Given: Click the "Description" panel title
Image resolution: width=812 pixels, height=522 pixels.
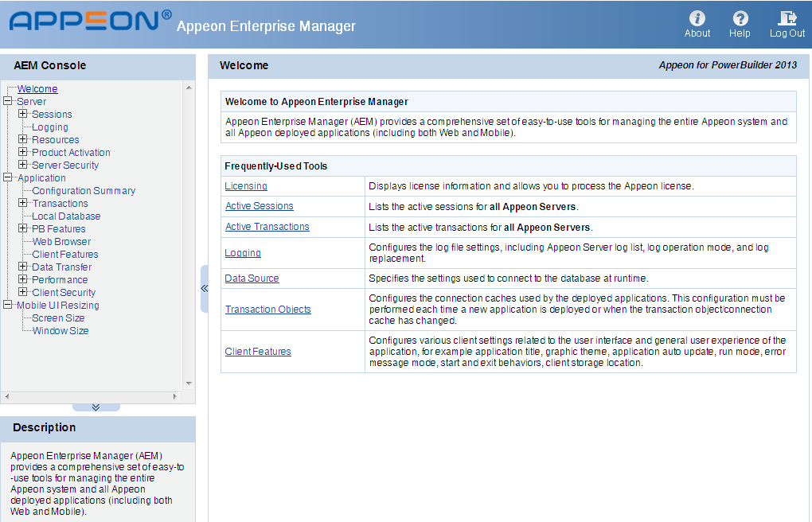Looking at the screenshot, I should [x=44, y=428].
